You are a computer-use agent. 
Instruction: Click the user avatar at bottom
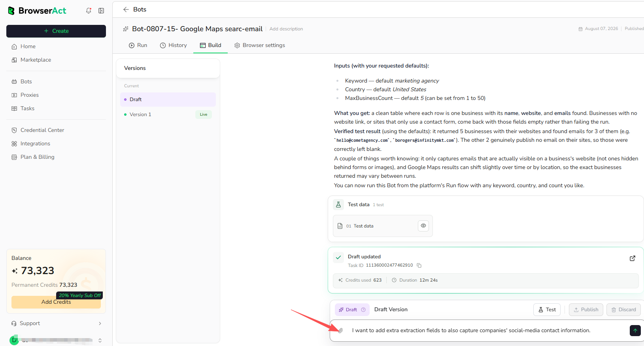pos(14,340)
